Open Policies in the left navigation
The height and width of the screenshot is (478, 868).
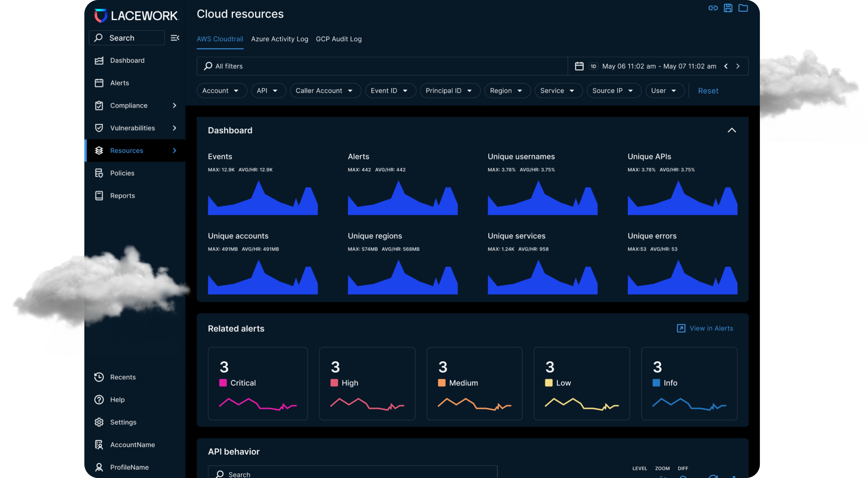tap(122, 173)
